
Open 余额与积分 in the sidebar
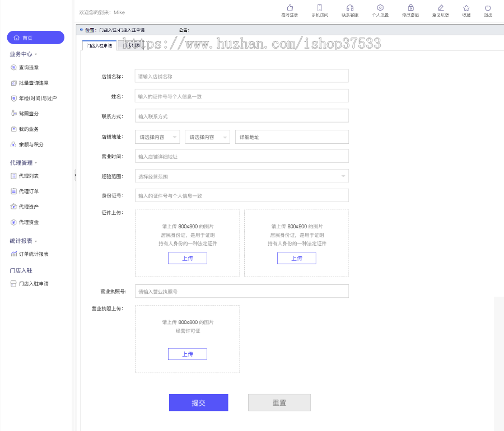click(27, 144)
